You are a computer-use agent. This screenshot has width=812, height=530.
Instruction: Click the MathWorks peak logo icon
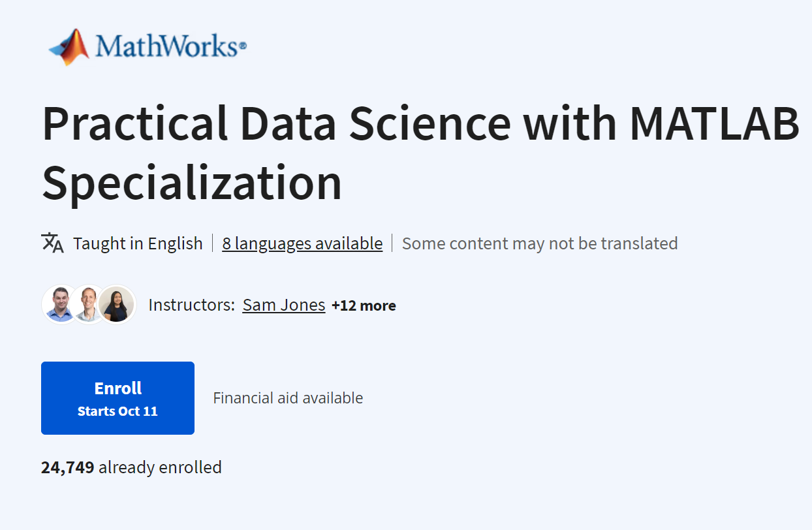[69, 46]
